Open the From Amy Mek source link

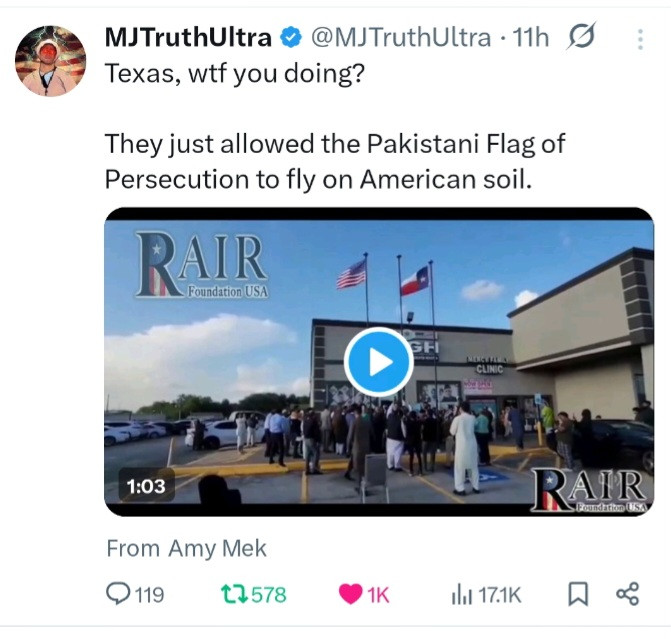pos(187,548)
